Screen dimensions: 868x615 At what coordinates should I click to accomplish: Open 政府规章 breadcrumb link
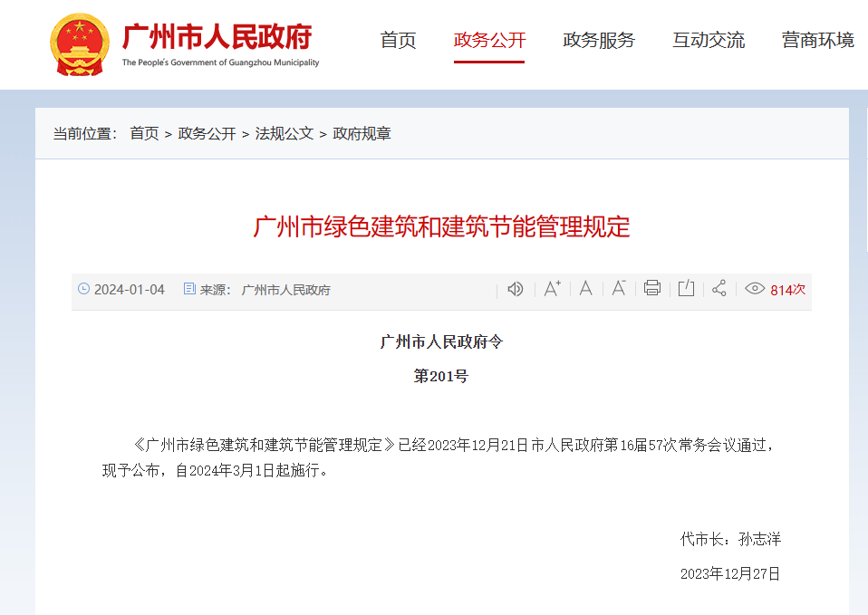(x=362, y=133)
